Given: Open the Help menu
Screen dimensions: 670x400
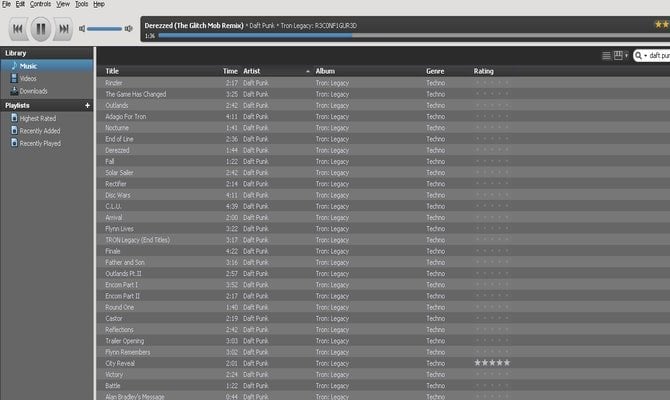Looking at the screenshot, I should point(99,4).
